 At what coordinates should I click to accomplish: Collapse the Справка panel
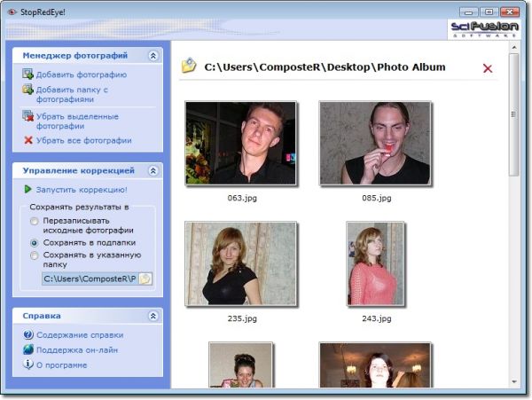coord(153,315)
